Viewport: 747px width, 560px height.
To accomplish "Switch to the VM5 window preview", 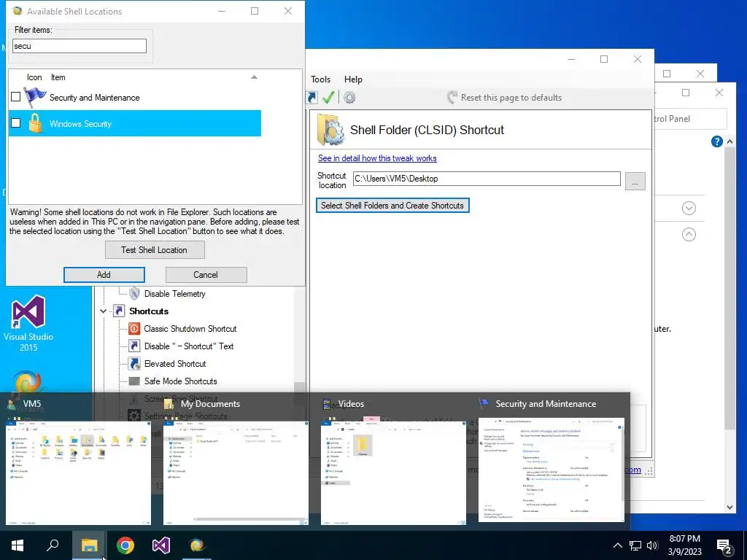I will [x=78, y=472].
